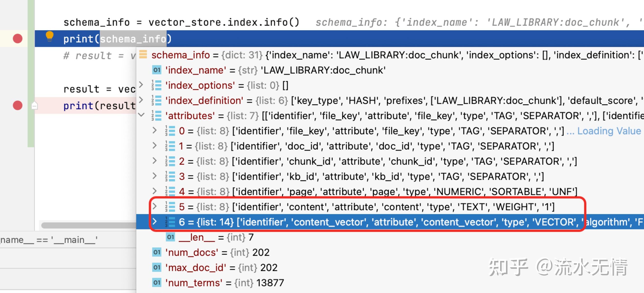Click the 'attributes' list type icon
The image size is (644, 293).
point(157,116)
